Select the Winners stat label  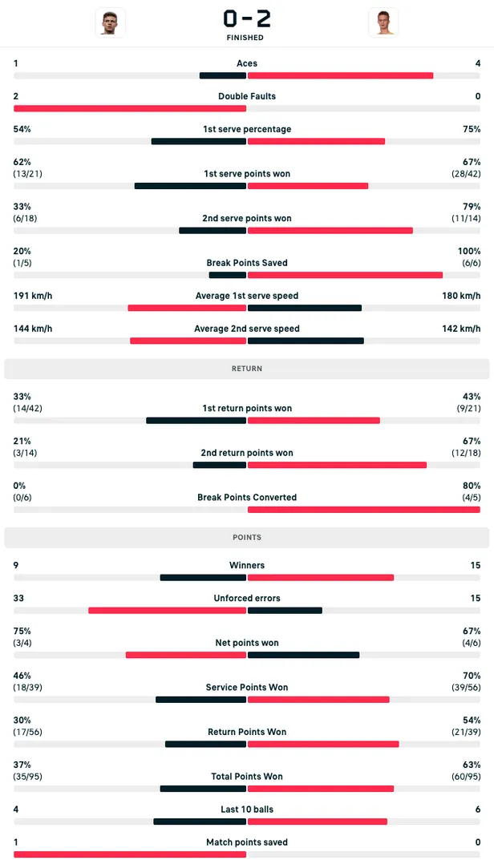click(247, 565)
